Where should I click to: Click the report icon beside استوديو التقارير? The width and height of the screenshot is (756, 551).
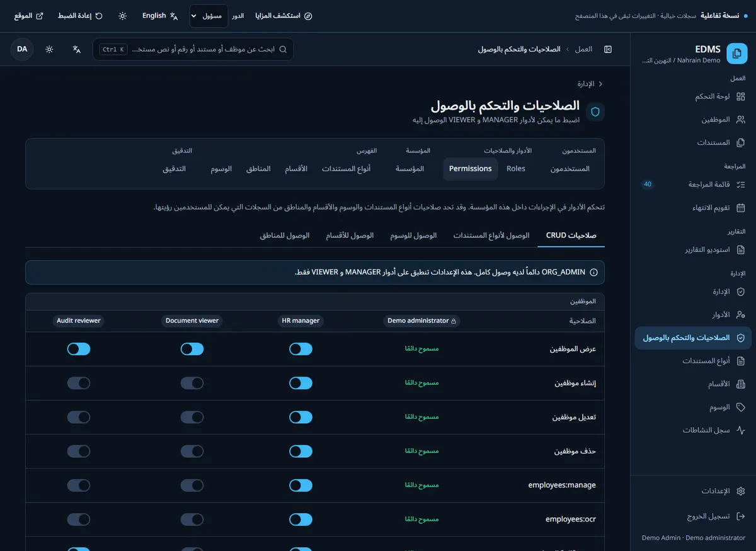[x=741, y=249]
